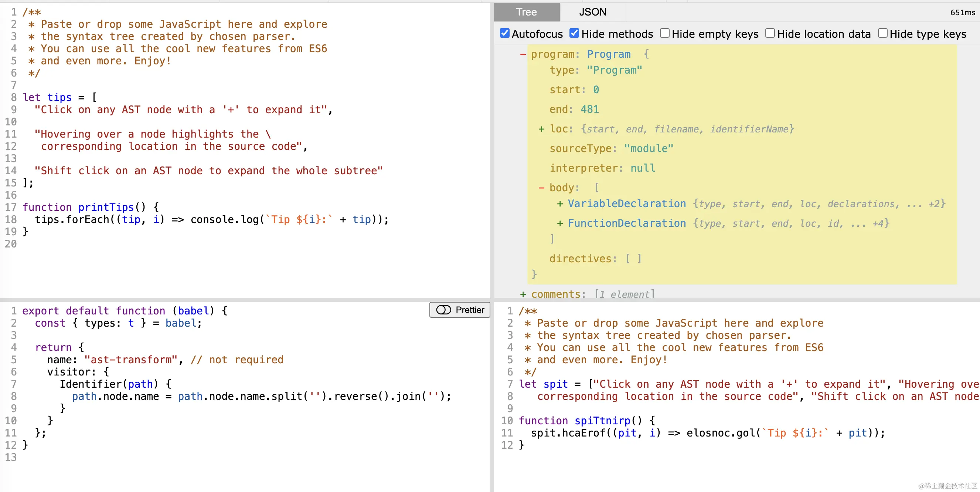This screenshot has width=980, height=492.
Task: Click the Program type label
Action: click(x=608, y=54)
